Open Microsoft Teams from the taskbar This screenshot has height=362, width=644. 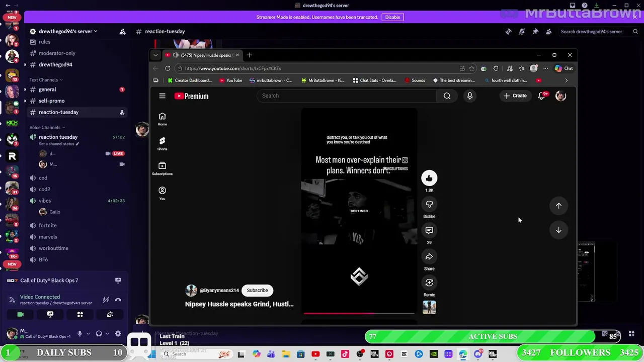pos(271,354)
